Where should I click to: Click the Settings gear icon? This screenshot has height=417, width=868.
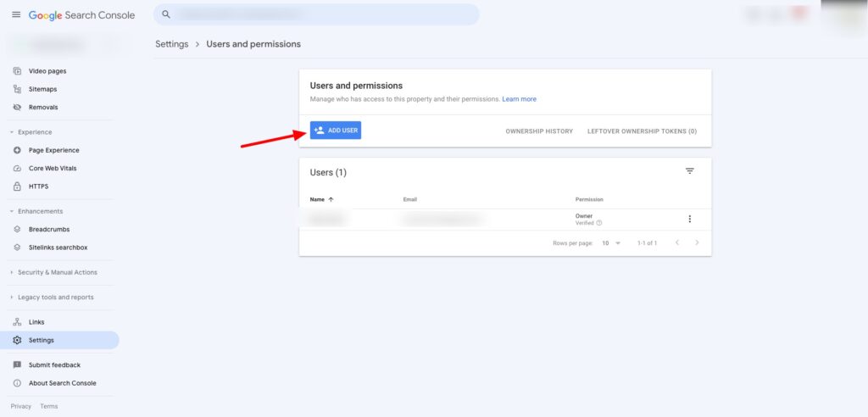(x=17, y=340)
